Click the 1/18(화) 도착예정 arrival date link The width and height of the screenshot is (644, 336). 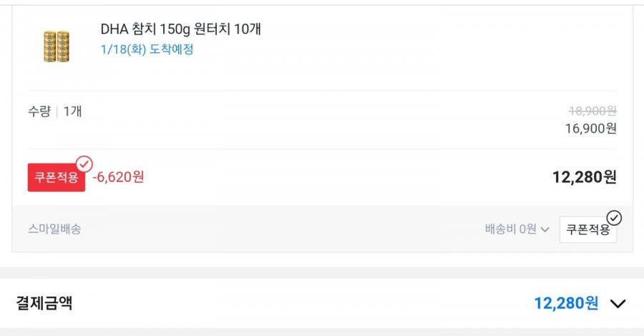click(147, 49)
